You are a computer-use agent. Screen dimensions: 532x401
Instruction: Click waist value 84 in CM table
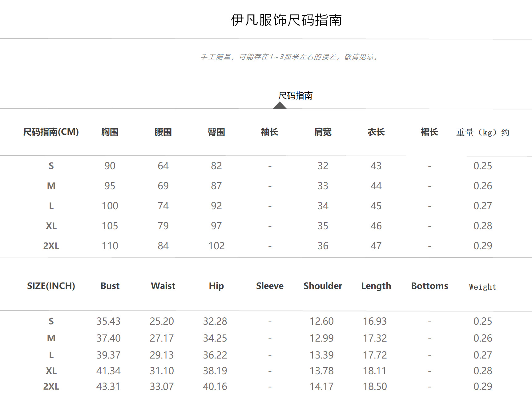pos(163,246)
